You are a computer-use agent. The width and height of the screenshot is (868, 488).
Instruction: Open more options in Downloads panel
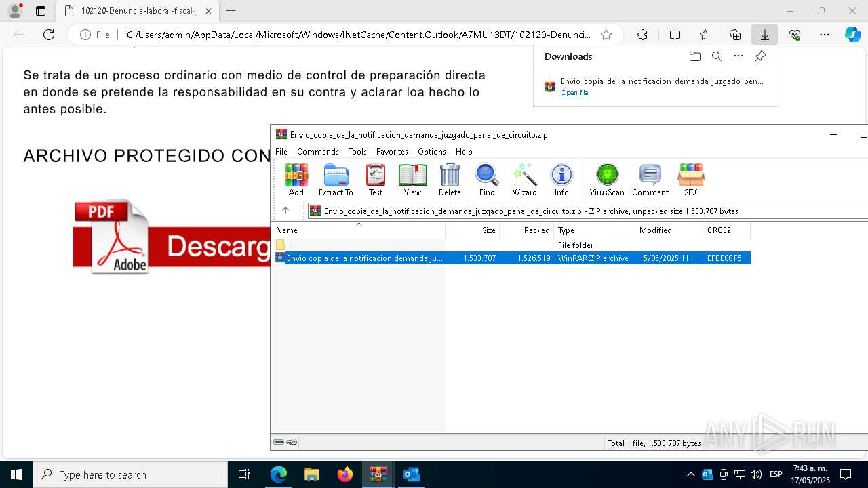738,56
